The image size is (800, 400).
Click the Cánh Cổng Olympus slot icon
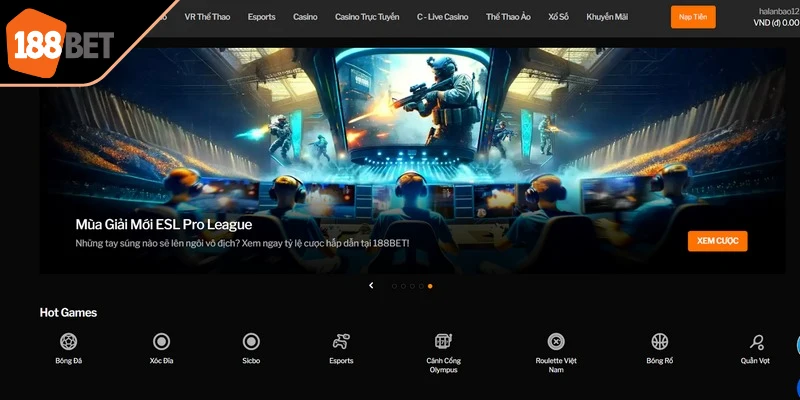tap(443, 342)
